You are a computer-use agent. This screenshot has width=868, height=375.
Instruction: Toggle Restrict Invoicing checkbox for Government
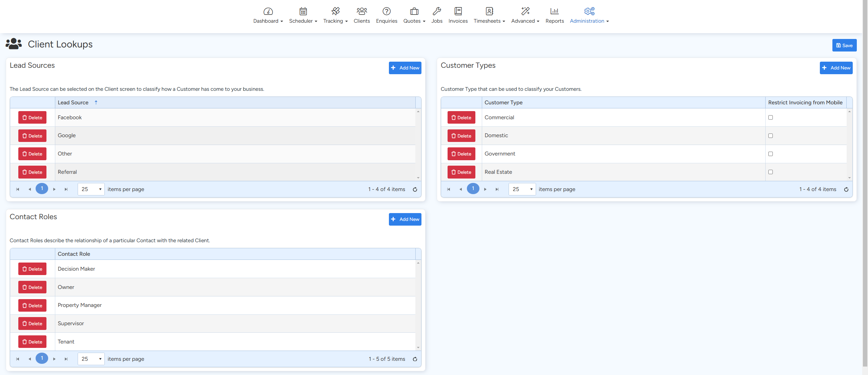[x=770, y=154]
